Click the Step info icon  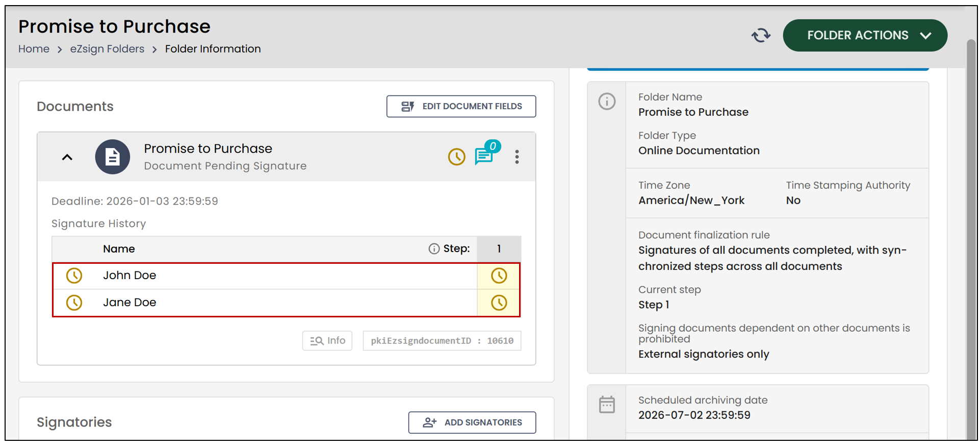point(433,248)
